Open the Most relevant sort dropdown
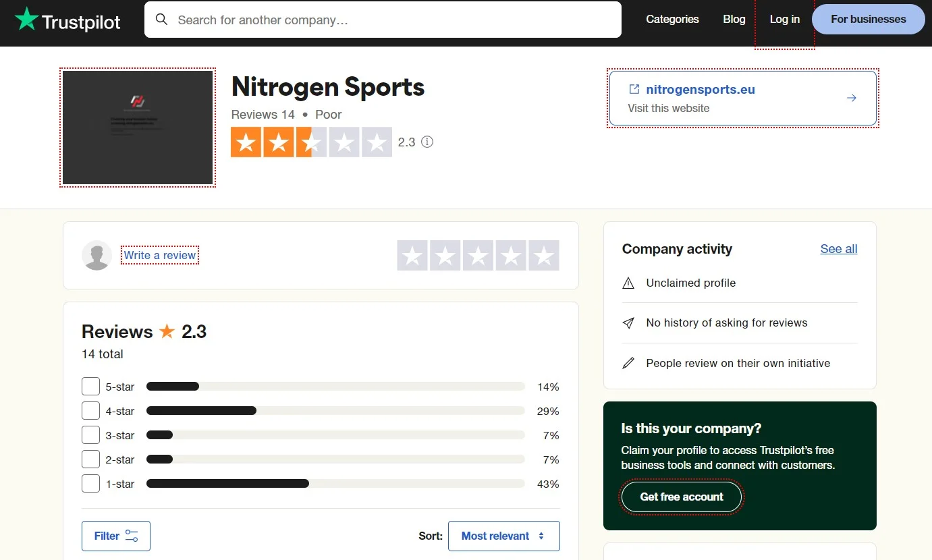932x560 pixels. pos(503,535)
